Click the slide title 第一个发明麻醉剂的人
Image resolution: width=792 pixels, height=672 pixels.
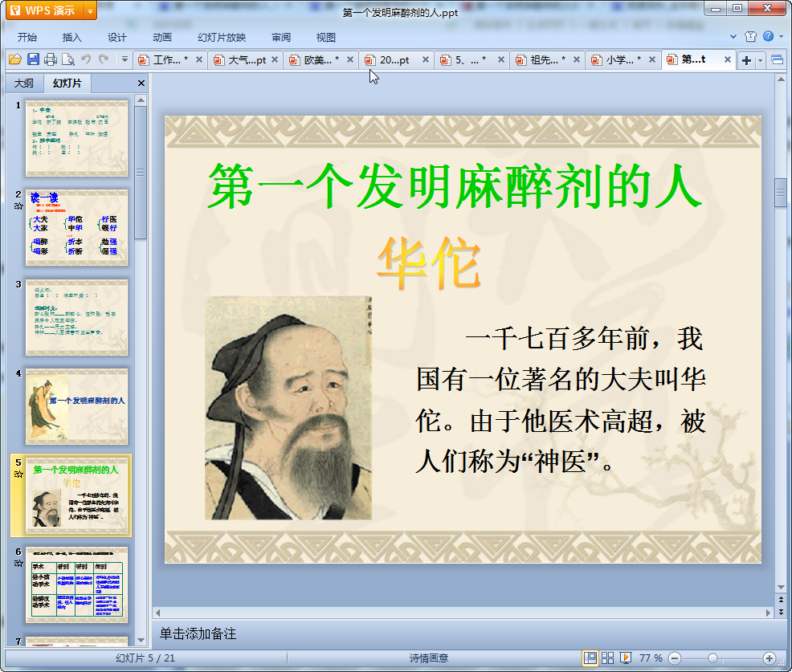(x=455, y=187)
